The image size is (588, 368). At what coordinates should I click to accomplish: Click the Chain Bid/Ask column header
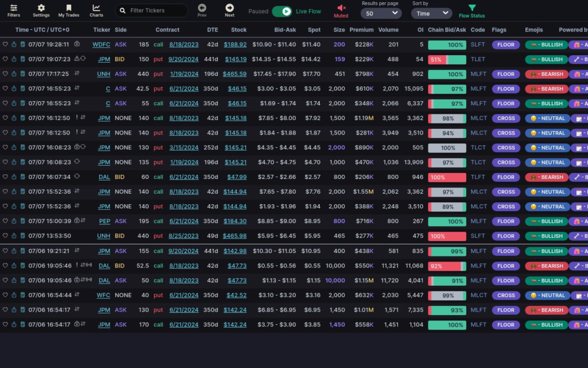[447, 30]
